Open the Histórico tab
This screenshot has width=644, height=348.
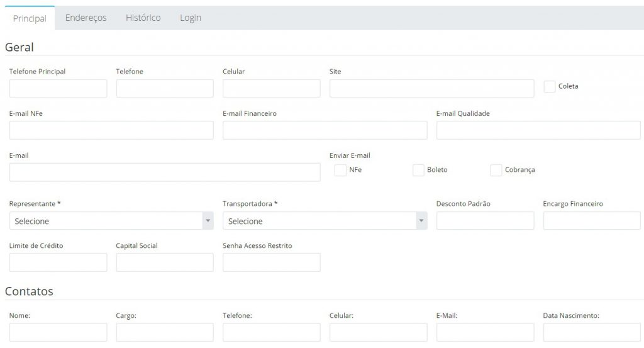click(x=143, y=18)
